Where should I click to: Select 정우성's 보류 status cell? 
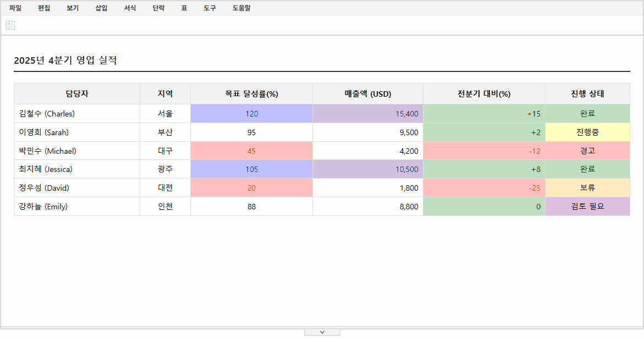click(587, 187)
